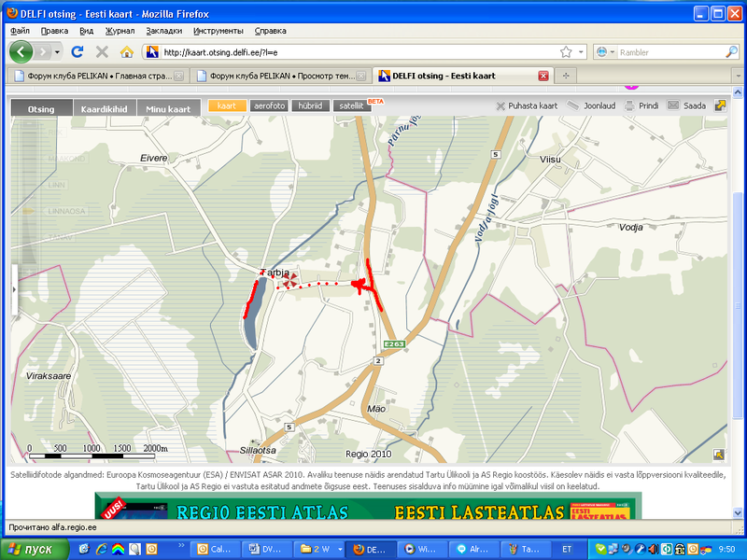Switch to the PELIKAN Просмотр темы tab
The height and width of the screenshot is (560, 747).
coord(281,76)
